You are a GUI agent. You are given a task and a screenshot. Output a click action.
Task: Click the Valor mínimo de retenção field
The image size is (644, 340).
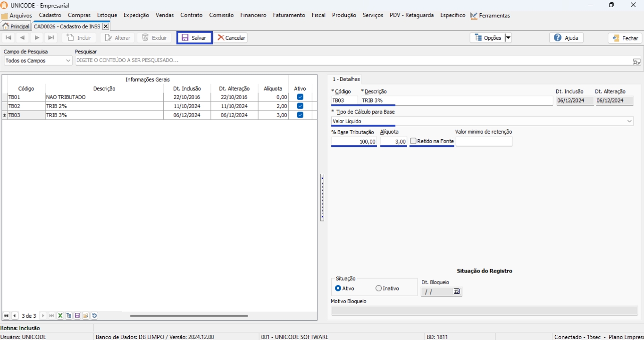coord(484,142)
